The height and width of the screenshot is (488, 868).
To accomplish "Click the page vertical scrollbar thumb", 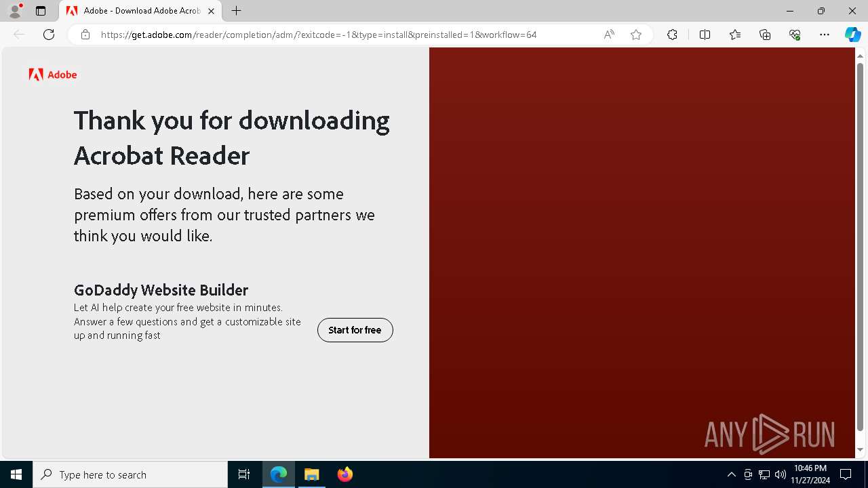I will click(x=861, y=247).
